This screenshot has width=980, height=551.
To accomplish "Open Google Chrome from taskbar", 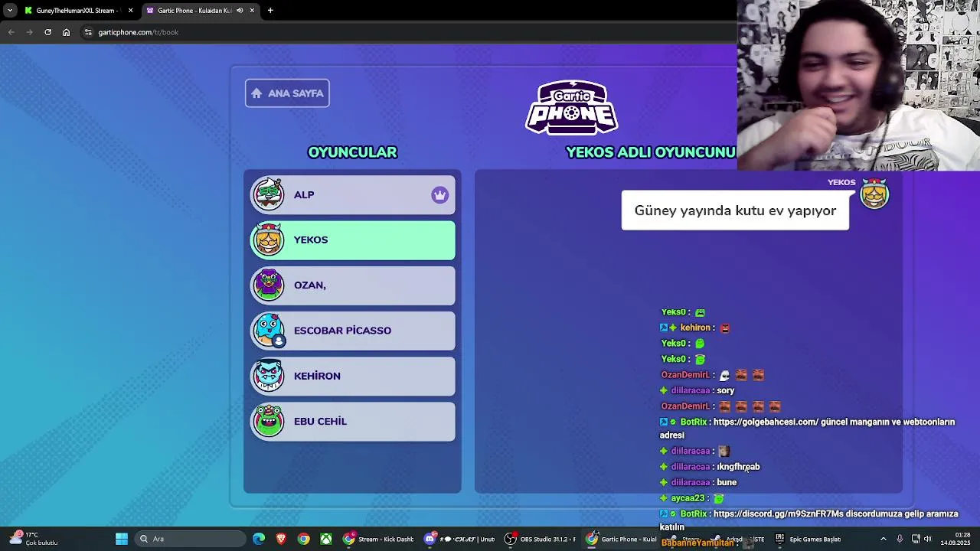I will 304,539.
